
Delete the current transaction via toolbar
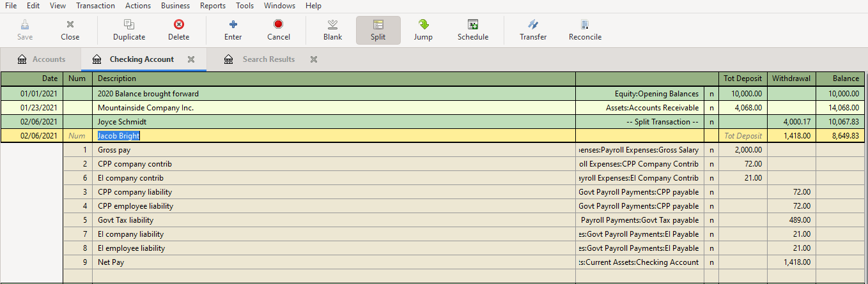(x=178, y=30)
